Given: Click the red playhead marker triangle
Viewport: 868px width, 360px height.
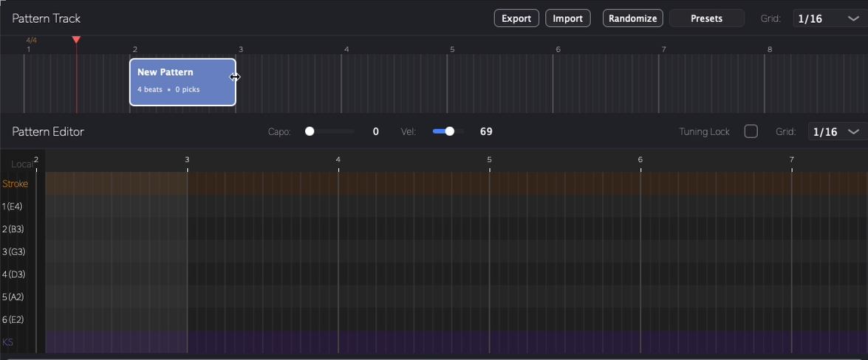Looking at the screenshot, I should pos(76,40).
